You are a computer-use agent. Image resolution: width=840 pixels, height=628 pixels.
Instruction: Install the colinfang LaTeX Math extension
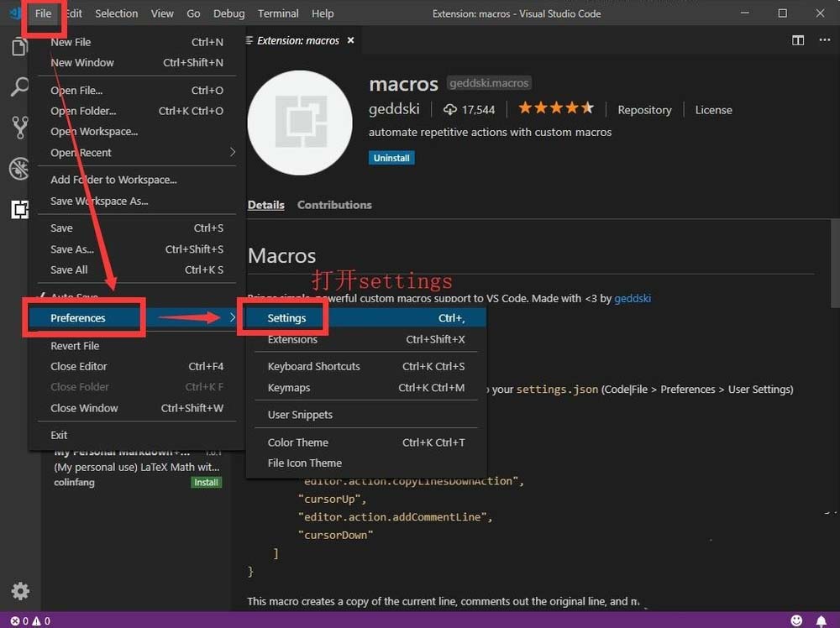tap(207, 482)
